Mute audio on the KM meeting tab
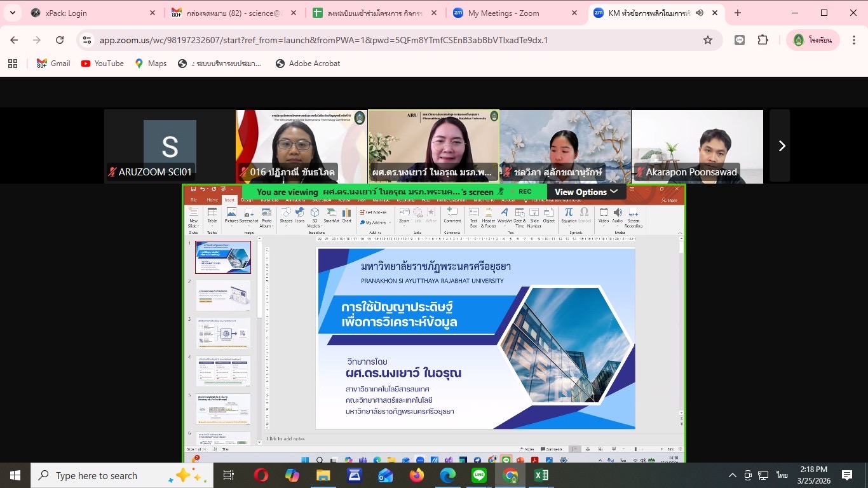Screen dimensions: 868x488 tap(700, 13)
